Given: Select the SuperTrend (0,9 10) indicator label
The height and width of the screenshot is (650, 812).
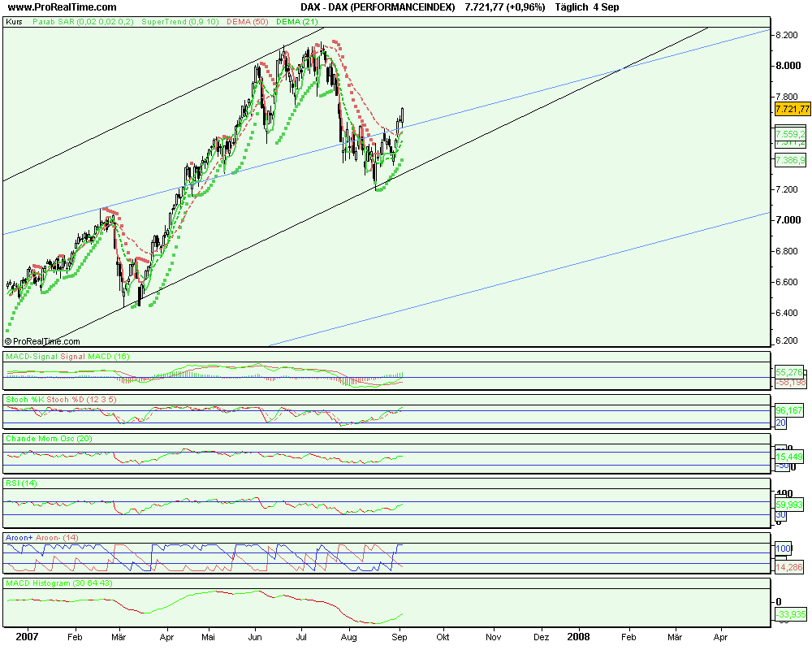Looking at the screenshot, I should click(x=179, y=22).
